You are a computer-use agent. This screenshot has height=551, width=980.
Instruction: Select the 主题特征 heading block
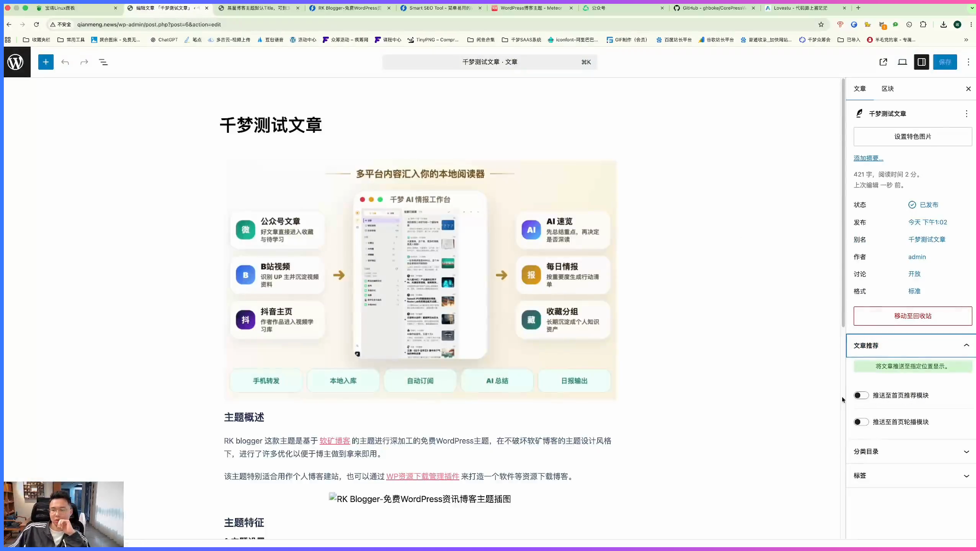pos(244,523)
